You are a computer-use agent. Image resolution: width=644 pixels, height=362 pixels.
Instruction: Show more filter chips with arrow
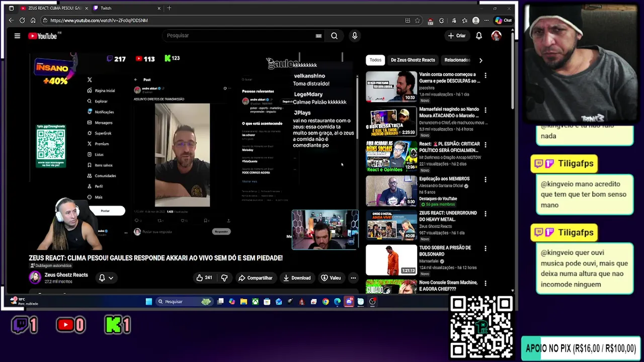[480, 60]
